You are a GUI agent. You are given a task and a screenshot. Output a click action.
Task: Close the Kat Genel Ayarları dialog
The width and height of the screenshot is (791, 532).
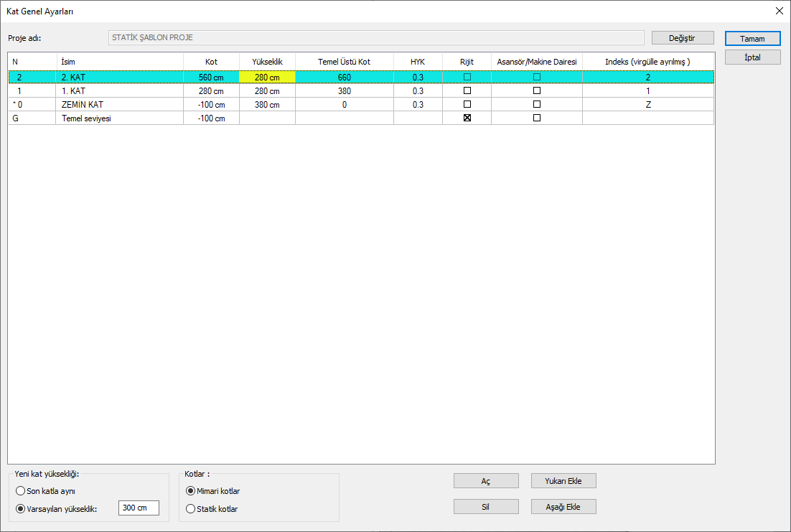[x=779, y=11]
